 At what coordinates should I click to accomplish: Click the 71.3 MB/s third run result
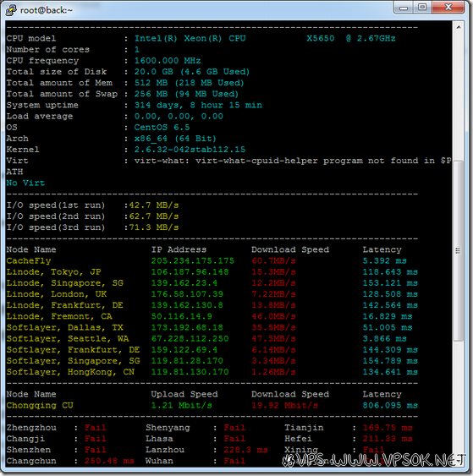[x=154, y=227]
